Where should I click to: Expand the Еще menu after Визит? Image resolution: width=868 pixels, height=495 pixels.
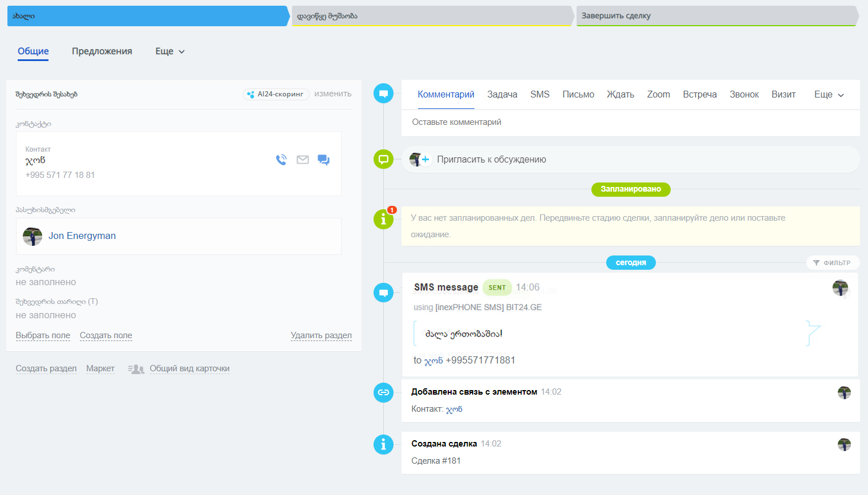(829, 95)
